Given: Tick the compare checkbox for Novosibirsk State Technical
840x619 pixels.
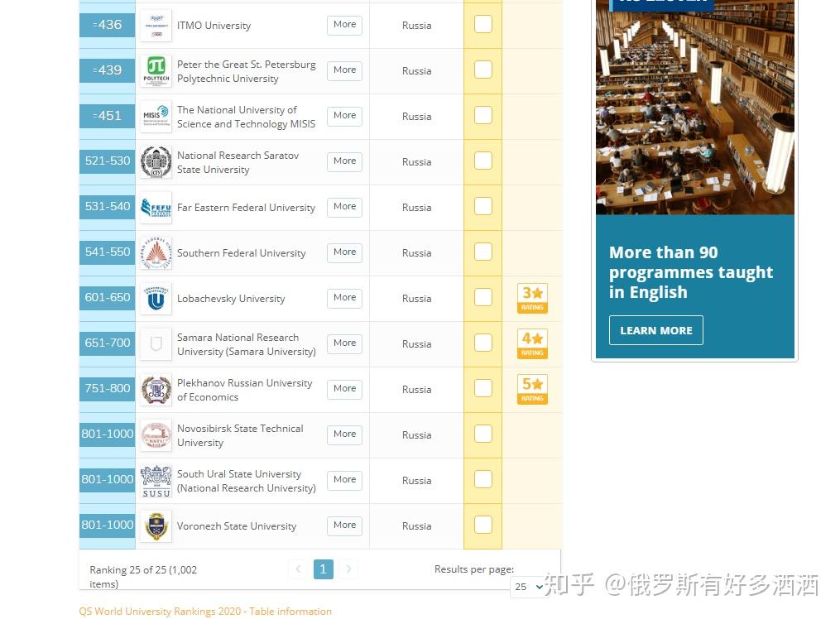Looking at the screenshot, I should click(x=483, y=434).
